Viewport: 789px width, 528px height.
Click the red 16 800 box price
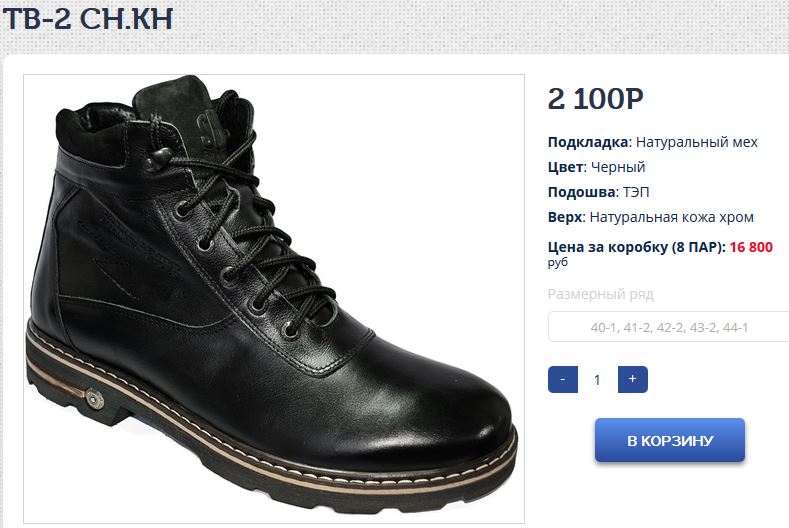pyautogui.click(x=751, y=247)
